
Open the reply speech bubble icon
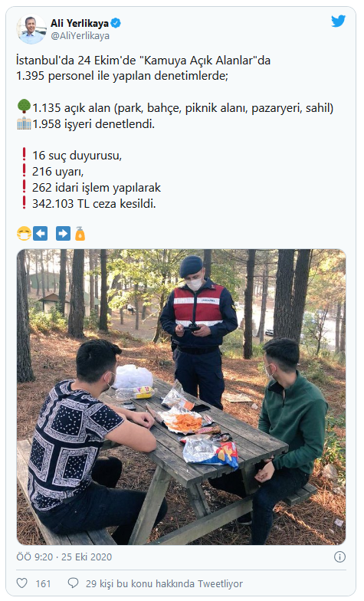(73, 583)
